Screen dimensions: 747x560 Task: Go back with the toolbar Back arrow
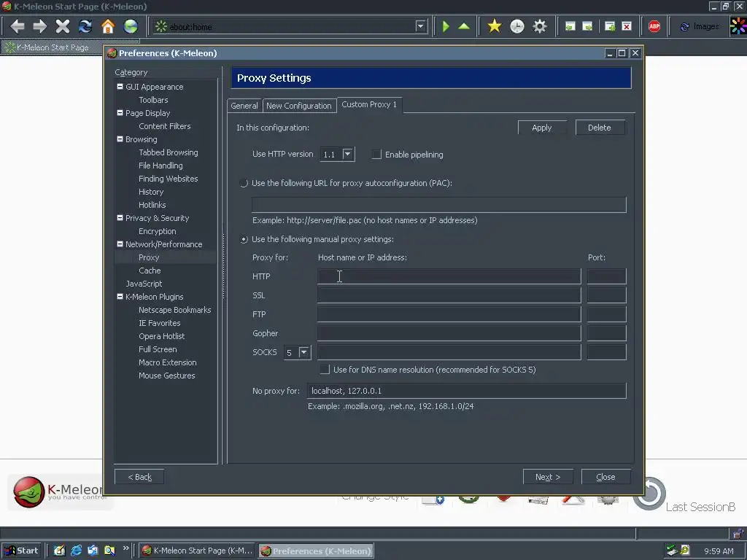coord(18,26)
